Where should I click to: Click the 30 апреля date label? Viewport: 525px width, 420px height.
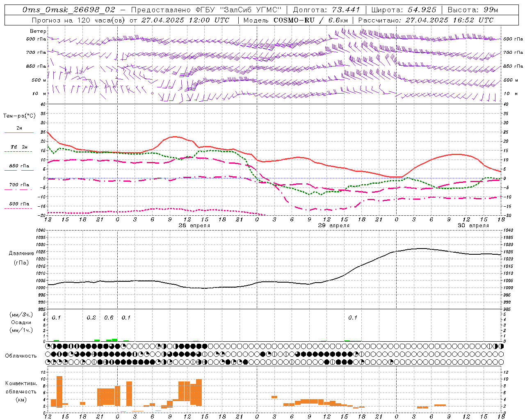[x=473, y=226]
